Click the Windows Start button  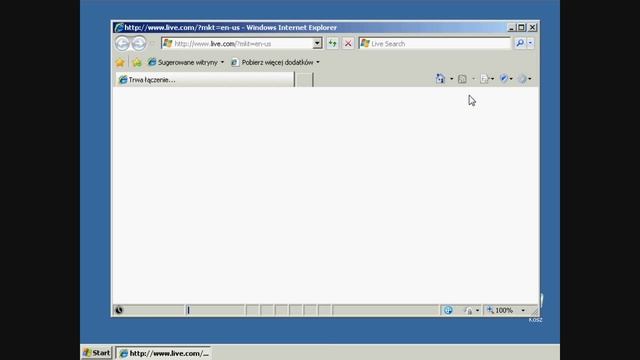coord(97,353)
